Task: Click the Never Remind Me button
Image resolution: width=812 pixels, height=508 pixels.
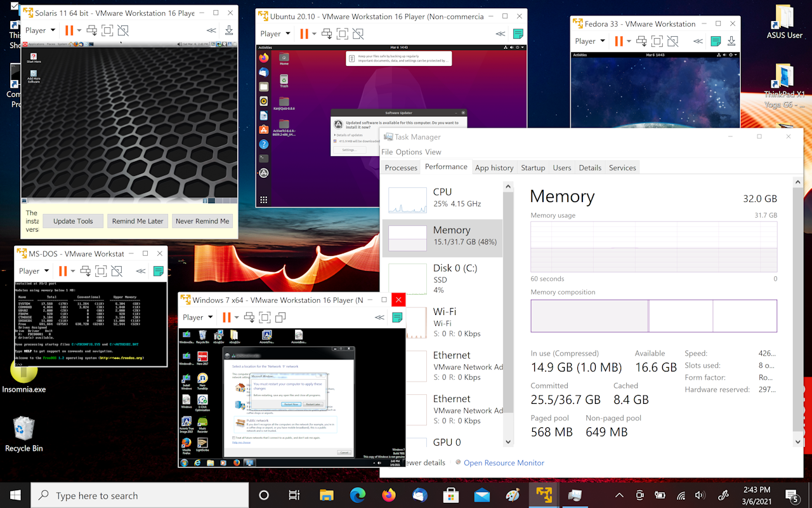Action: pyautogui.click(x=202, y=221)
